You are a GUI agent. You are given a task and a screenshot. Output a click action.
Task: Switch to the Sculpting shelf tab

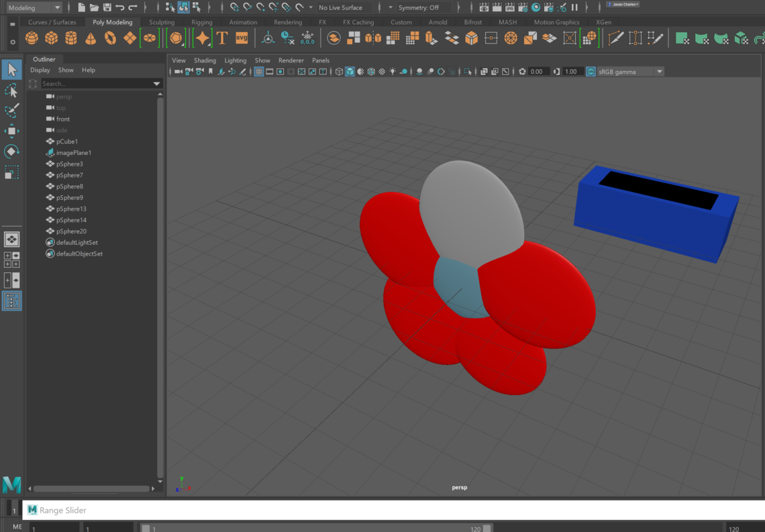coord(162,22)
